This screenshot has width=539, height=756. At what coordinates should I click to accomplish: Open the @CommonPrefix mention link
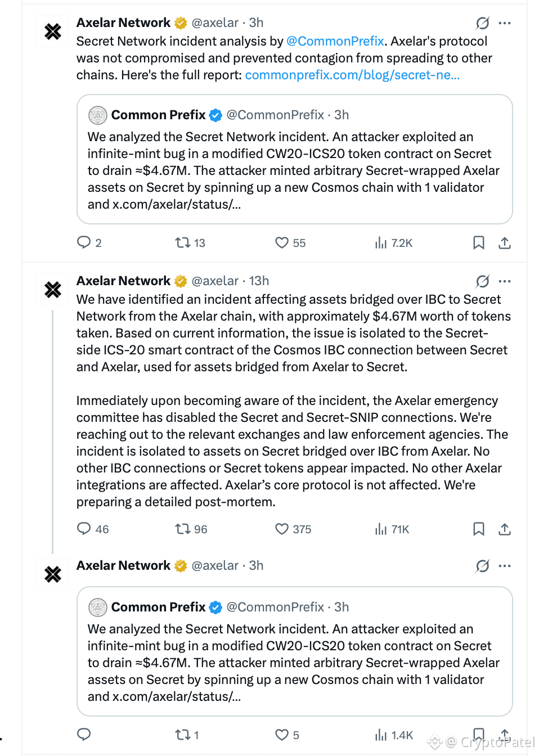pos(335,41)
